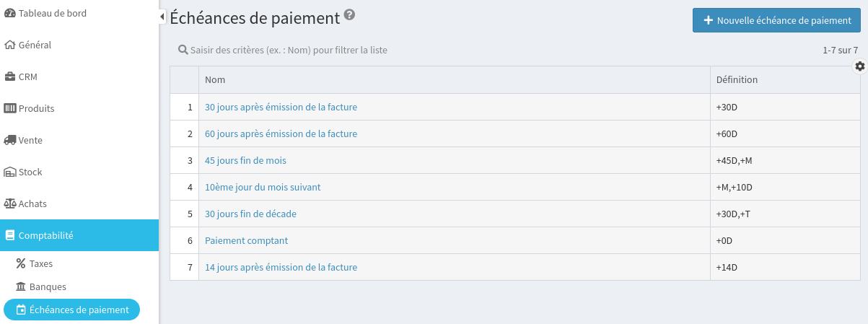Image resolution: width=868 pixels, height=324 pixels.
Task: Open the 'Paiement comptant' entry
Action: pos(246,241)
